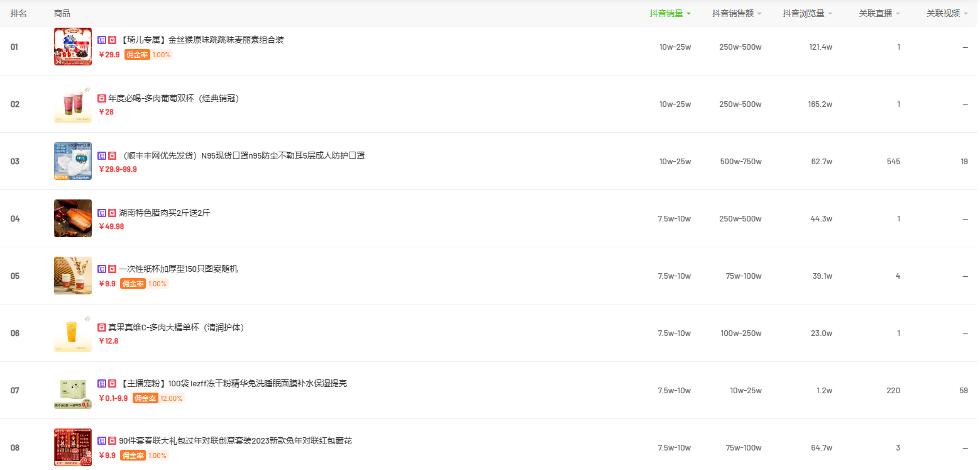This screenshot has height=470, width=980.
Task: Click price ￥29.9-99.9 on N95 row
Action: coord(118,170)
